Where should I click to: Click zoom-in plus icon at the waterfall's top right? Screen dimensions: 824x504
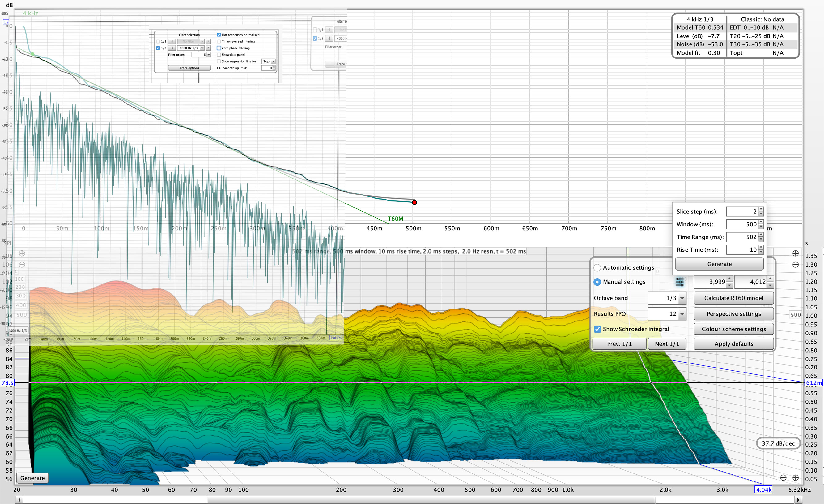pos(795,253)
